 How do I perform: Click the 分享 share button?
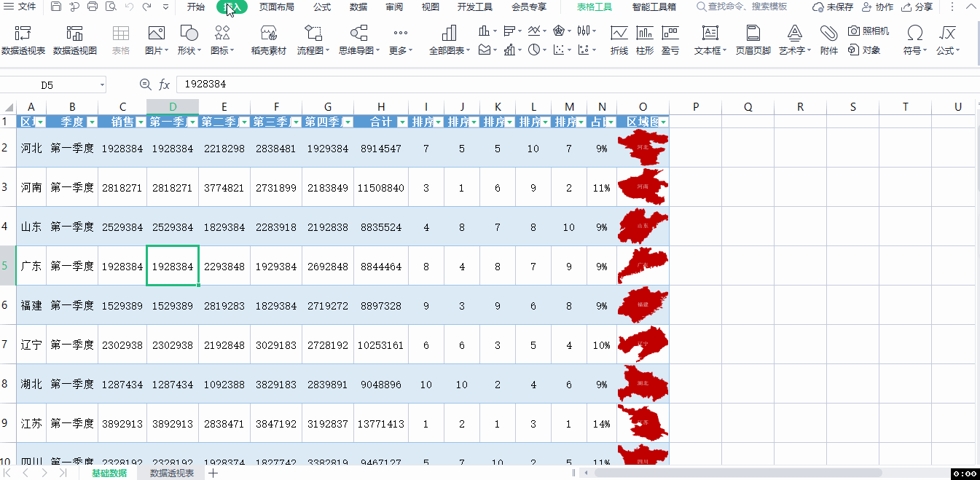(917, 7)
